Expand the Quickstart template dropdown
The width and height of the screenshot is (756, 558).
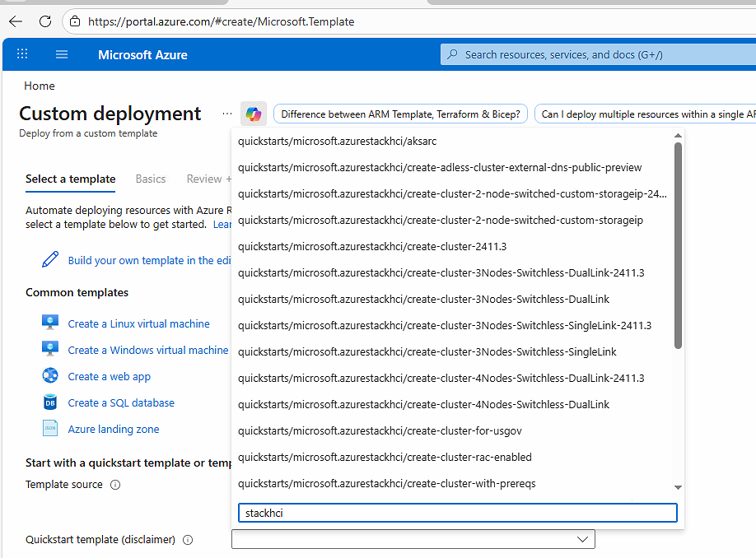point(583,540)
